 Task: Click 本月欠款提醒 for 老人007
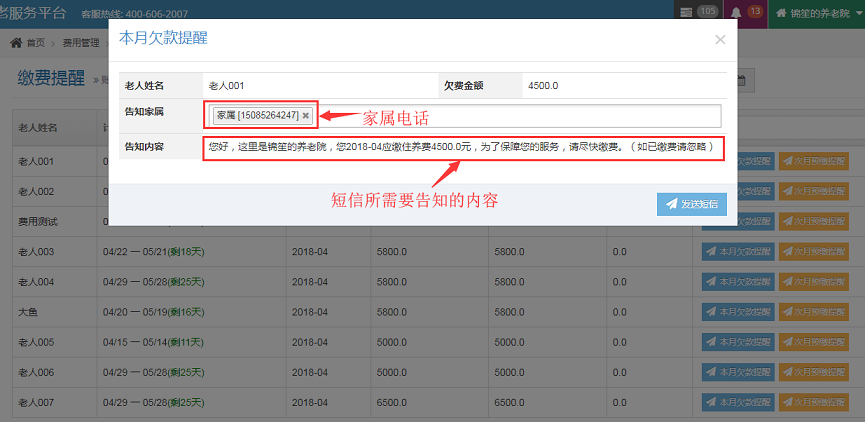[x=738, y=404]
